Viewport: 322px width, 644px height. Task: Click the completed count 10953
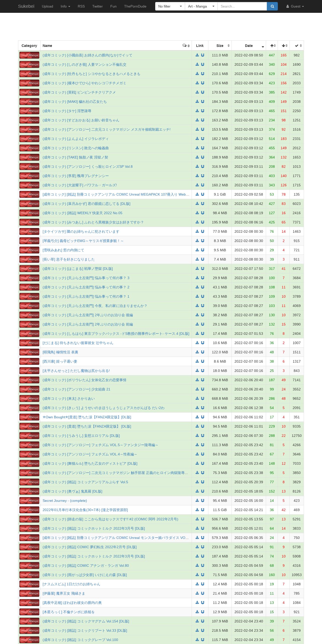[x=297, y=575]
